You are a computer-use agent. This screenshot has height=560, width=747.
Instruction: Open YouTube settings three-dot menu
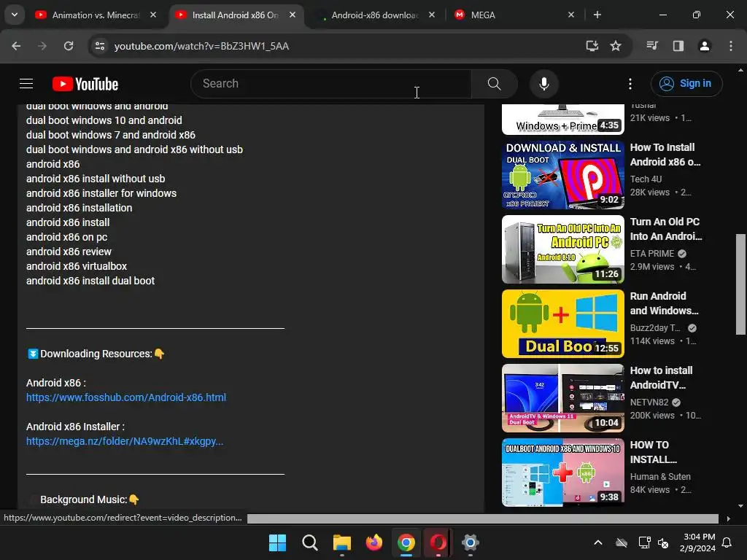(630, 84)
